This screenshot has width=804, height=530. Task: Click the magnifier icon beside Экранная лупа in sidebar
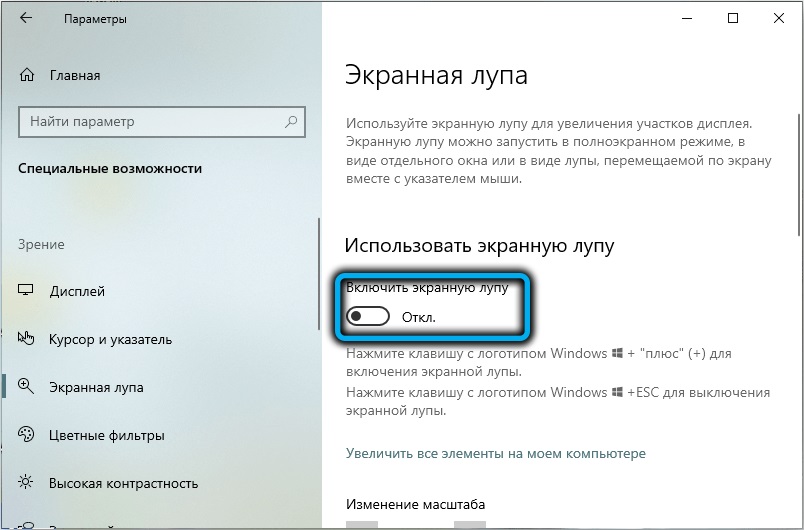[x=27, y=387]
